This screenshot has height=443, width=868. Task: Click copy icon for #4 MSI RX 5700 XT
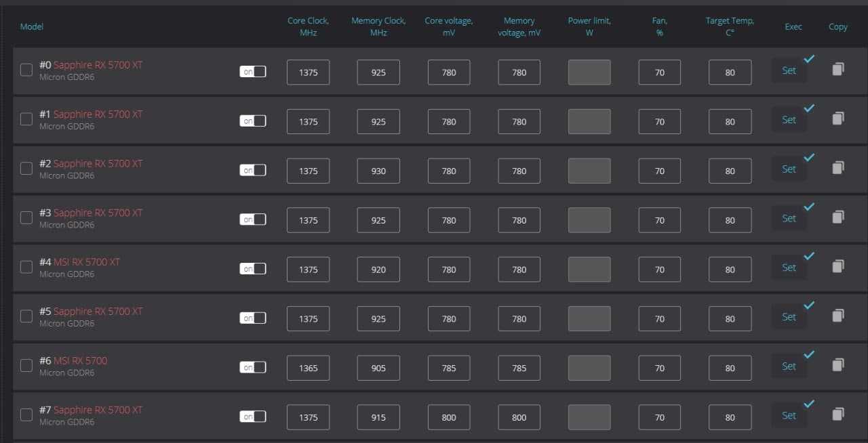(x=837, y=267)
